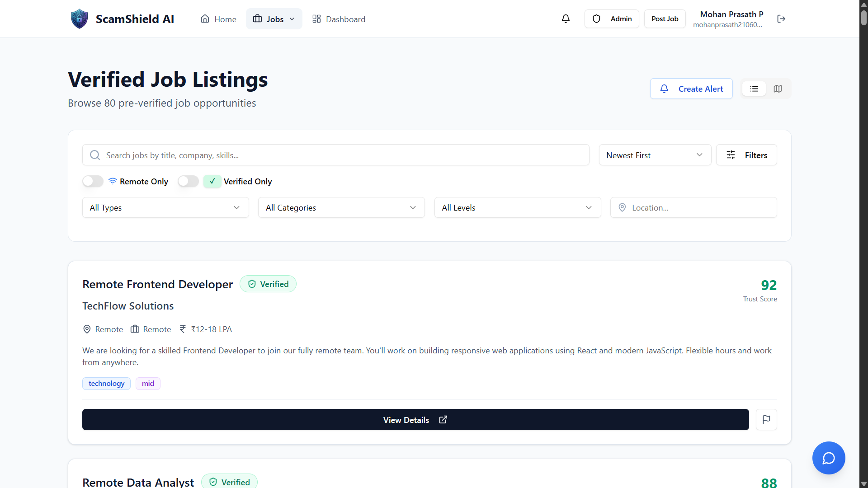
Task: Switch to list view icon
Action: tap(754, 89)
